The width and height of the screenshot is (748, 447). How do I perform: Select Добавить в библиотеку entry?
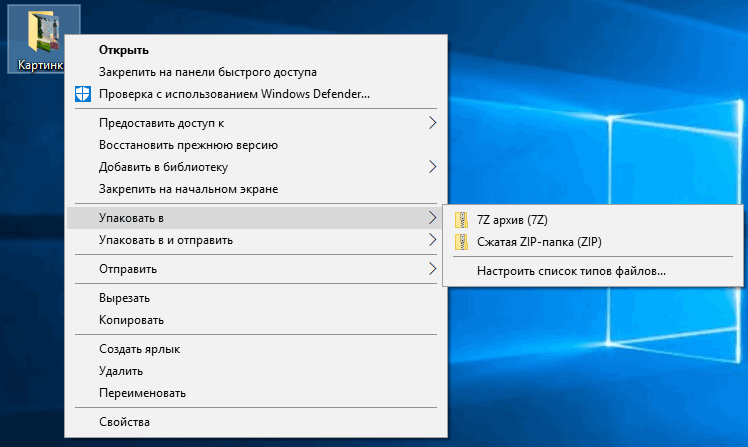(x=256, y=167)
